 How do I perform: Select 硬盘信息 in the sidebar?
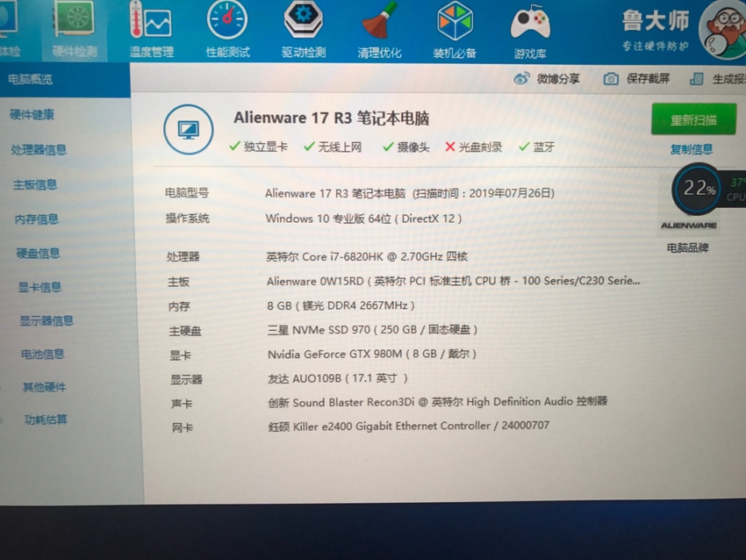[x=38, y=254]
